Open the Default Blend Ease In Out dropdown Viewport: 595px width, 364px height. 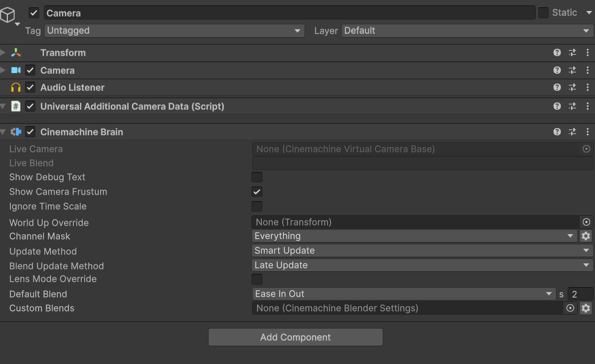[403, 294]
